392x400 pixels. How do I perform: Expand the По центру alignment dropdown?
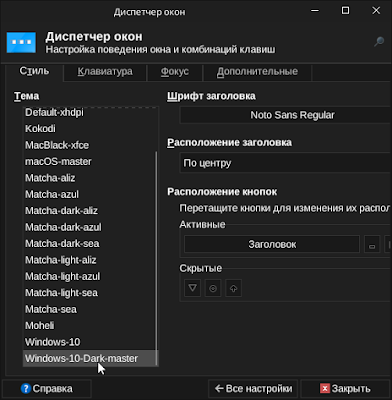(x=286, y=163)
